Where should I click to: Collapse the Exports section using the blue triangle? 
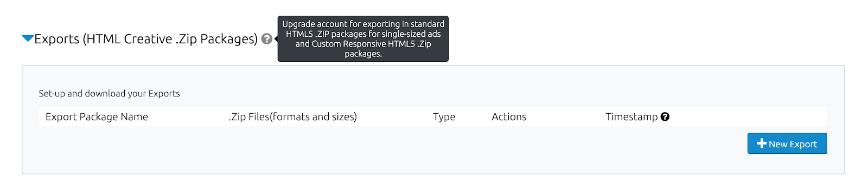[x=28, y=38]
